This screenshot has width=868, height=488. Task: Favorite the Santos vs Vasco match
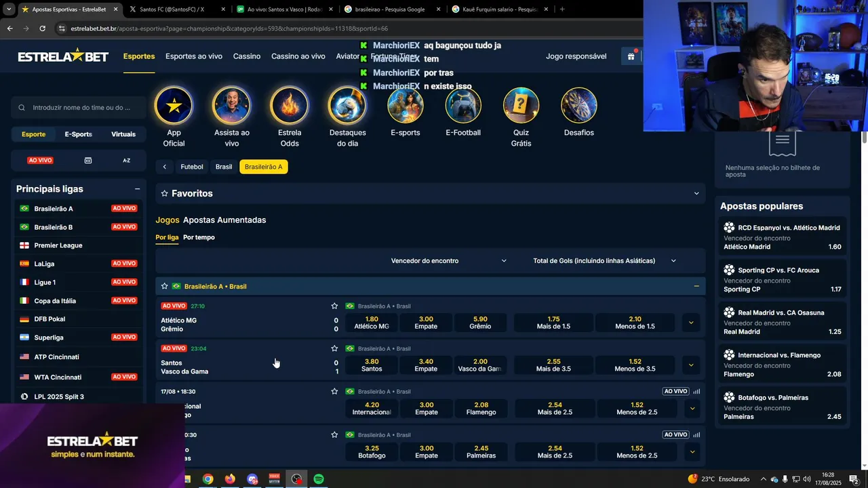334,348
